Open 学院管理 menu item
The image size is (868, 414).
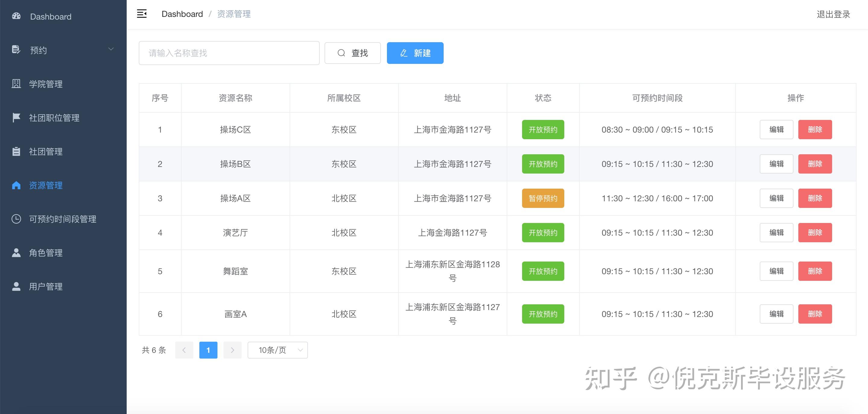[63, 84]
